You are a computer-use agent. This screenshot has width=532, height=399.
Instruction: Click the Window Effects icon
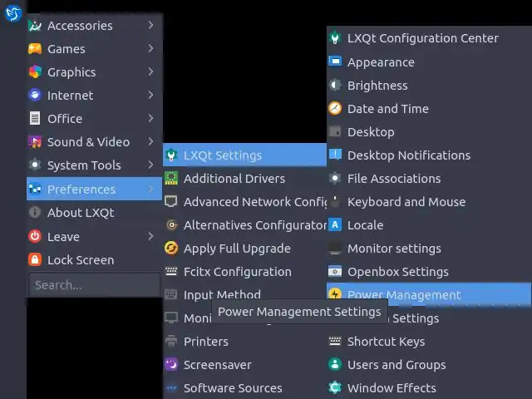pos(335,388)
